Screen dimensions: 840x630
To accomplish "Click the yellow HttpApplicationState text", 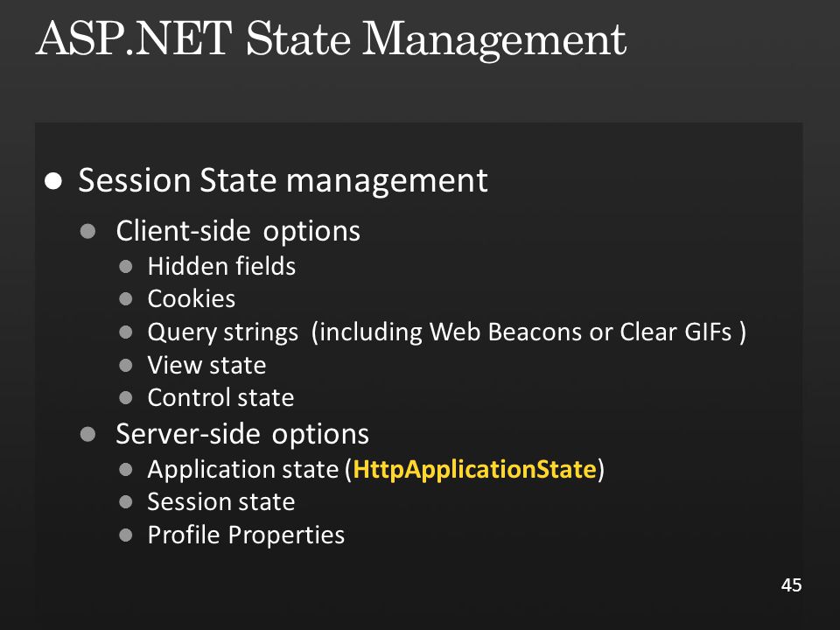I will coord(474,469).
